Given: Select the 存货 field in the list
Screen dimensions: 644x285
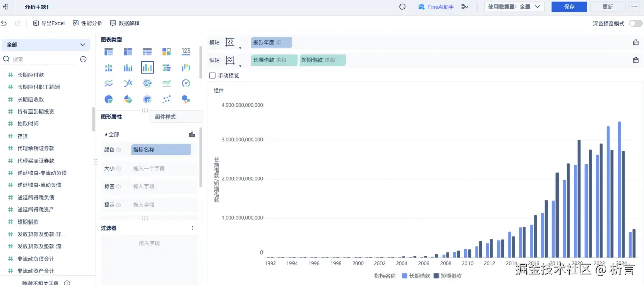Looking at the screenshot, I should click(23, 136).
